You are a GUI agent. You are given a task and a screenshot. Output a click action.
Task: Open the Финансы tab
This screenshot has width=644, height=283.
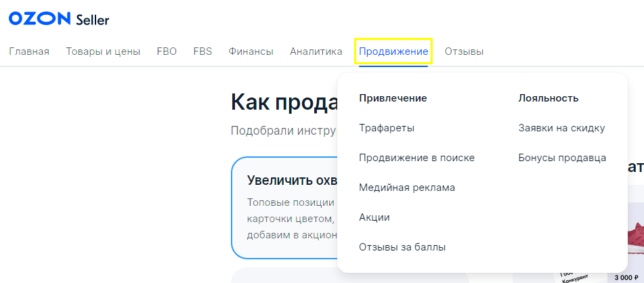tap(251, 51)
